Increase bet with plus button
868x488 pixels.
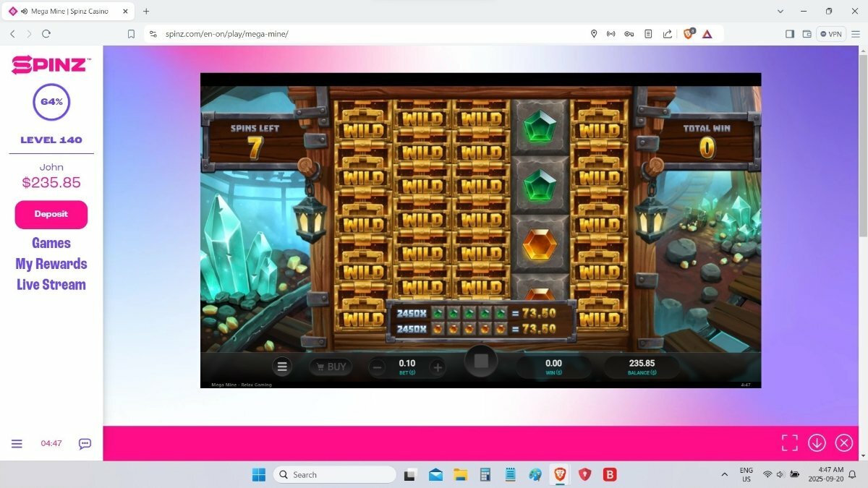[x=438, y=367]
